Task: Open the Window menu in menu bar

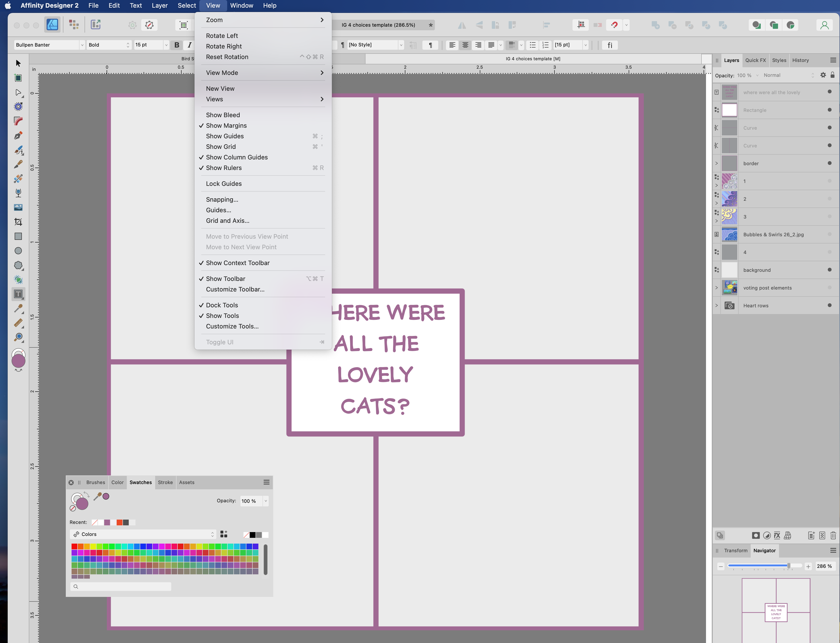Action: pyautogui.click(x=241, y=5)
